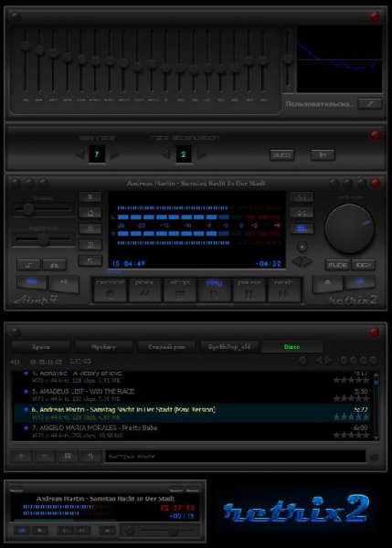The image size is (392, 548).
Task: Toggle the mute button under volume knob
Action: coord(337,265)
